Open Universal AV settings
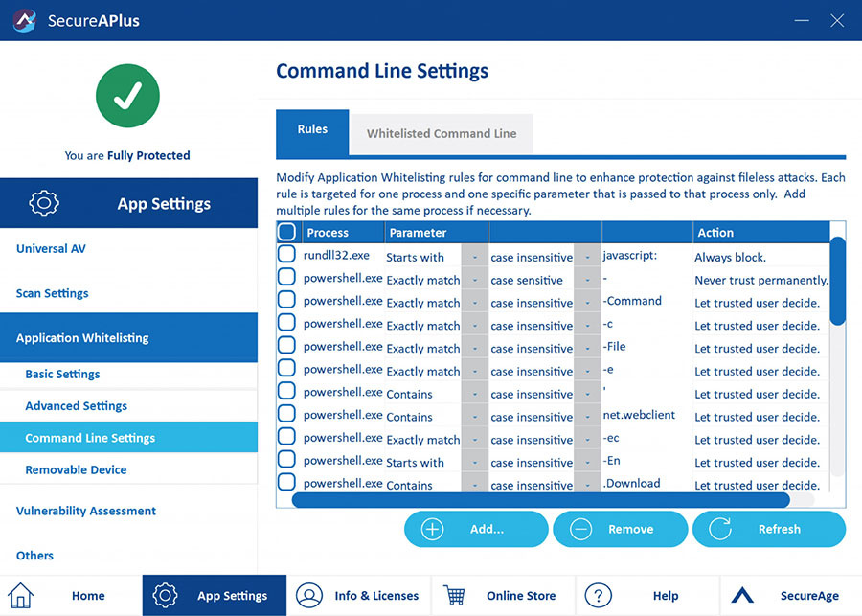 coord(51,248)
